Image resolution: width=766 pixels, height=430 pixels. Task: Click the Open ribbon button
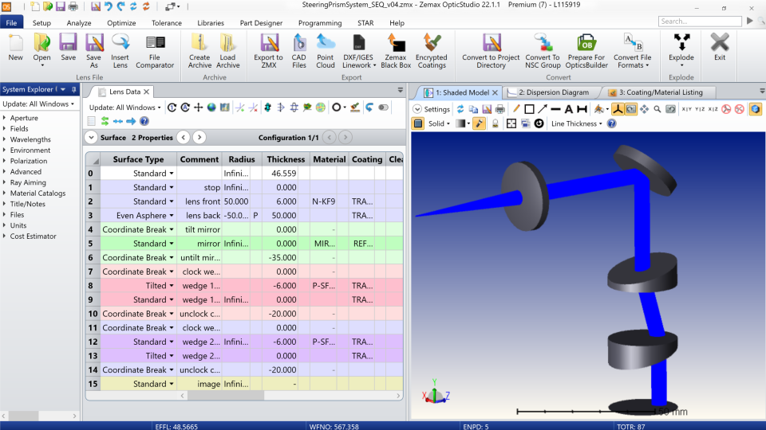(42, 50)
